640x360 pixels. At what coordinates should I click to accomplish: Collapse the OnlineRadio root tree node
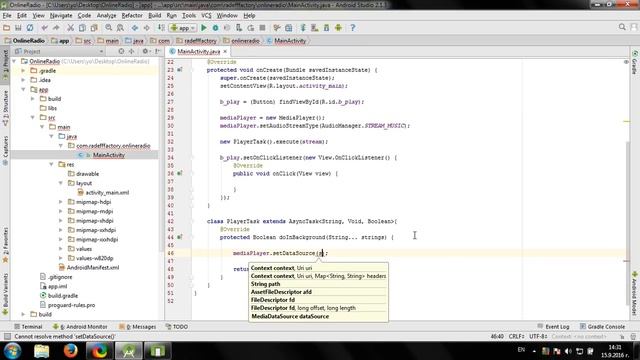[x=15, y=61]
